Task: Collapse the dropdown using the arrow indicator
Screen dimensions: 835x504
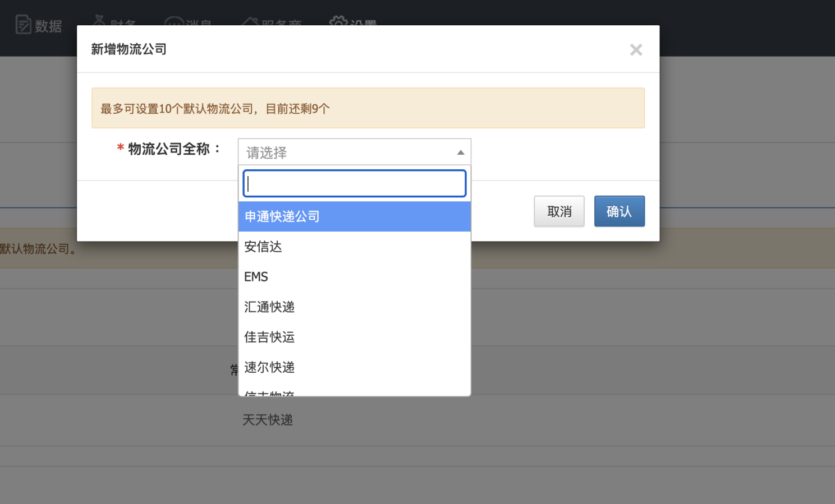Action: (x=460, y=152)
